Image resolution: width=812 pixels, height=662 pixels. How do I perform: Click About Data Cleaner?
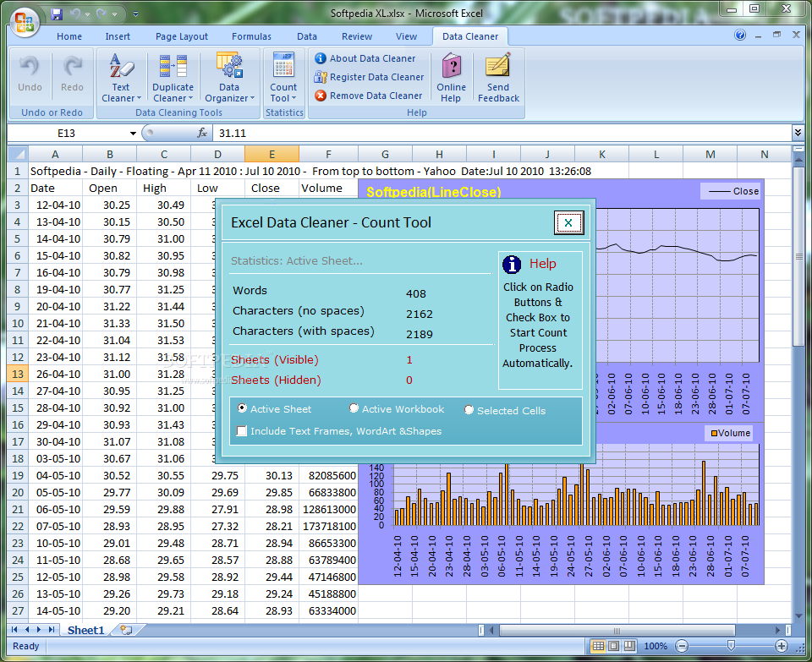tap(365, 58)
